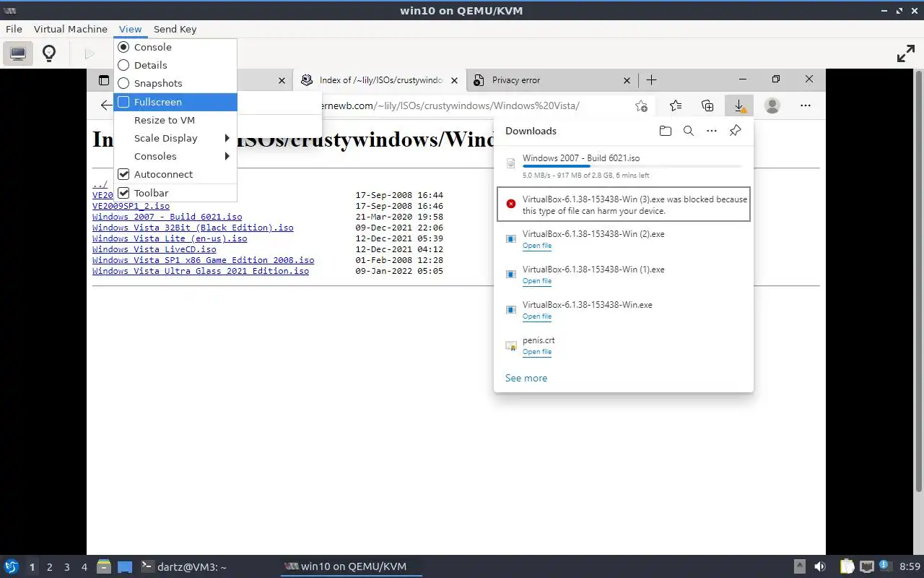This screenshot has height=578, width=924.
Task: Open Windows Vista SP1 x86 Game Edition link
Action: 204,260
